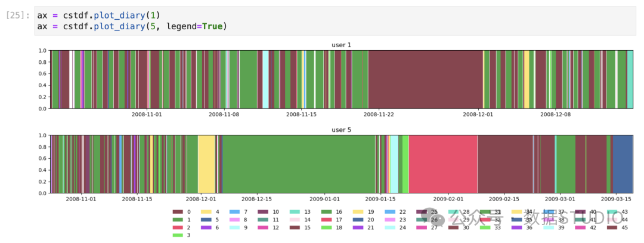This screenshot has height=243, width=644.
Task: Click the 2008-12-15 label on user 5 axis
Action: click(x=257, y=199)
